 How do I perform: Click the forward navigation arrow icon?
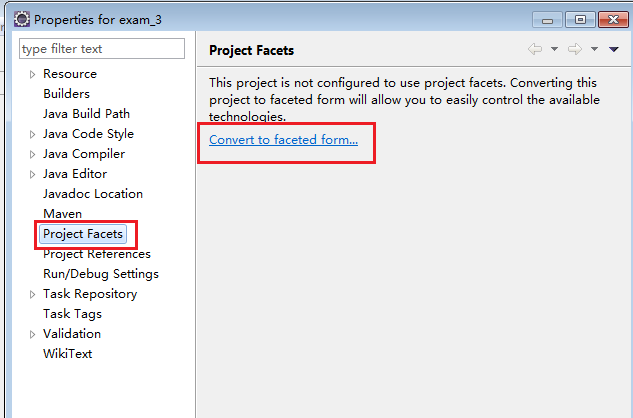[575, 49]
